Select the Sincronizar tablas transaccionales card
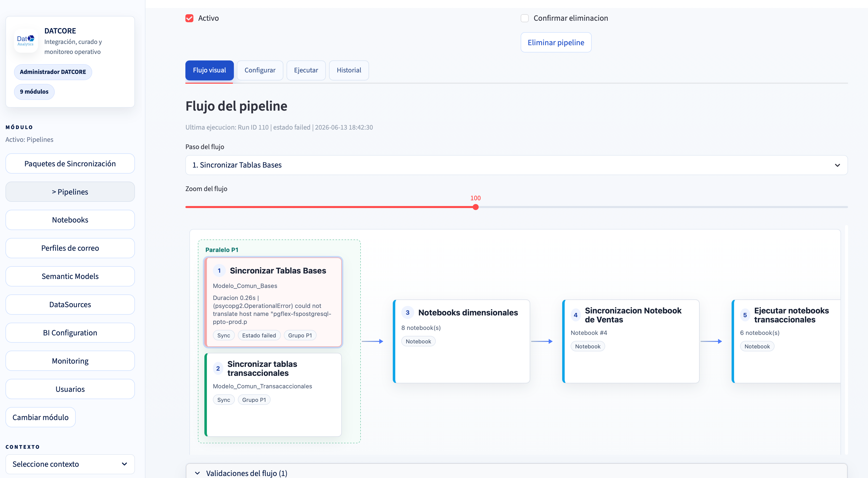 click(x=273, y=395)
